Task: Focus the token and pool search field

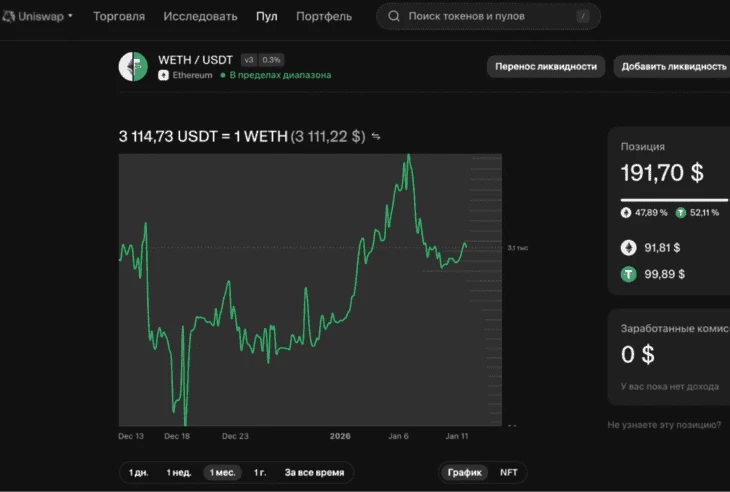Action: pyautogui.click(x=490, y=16)
